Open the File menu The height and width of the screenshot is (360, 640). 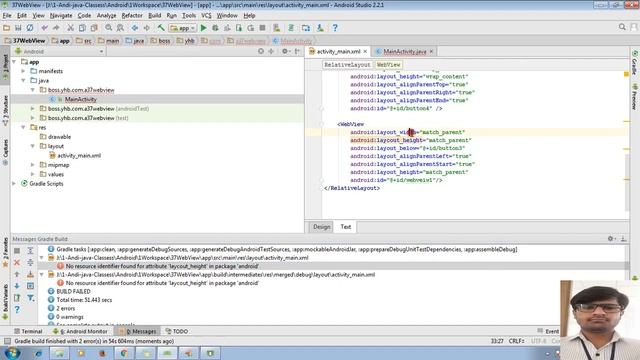[x=7, y=16]
